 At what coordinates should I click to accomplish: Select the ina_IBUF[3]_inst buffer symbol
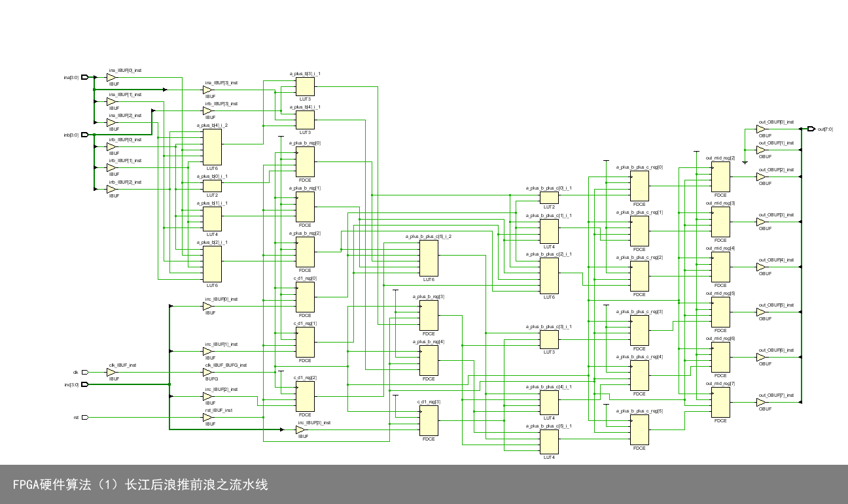pos(207,90)
